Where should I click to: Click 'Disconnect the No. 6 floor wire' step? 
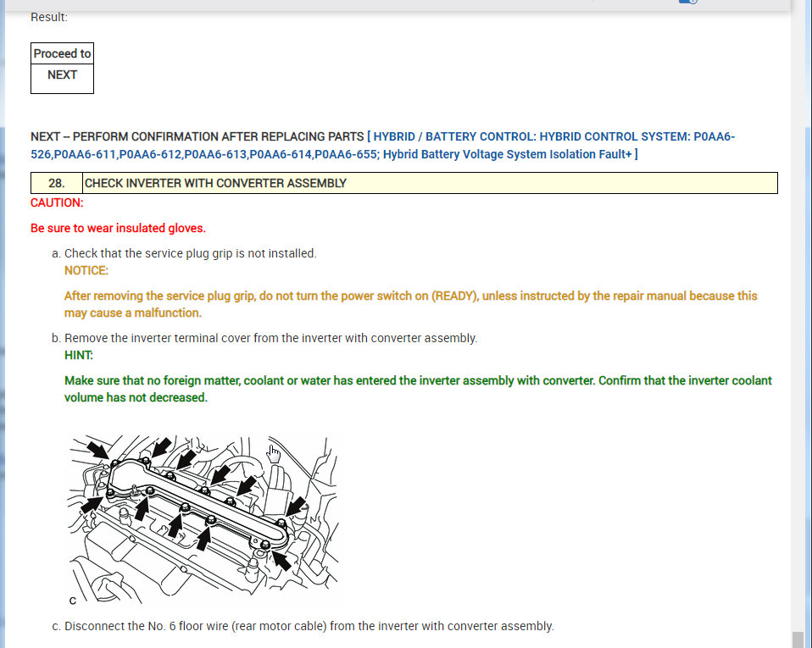(309, 626)
